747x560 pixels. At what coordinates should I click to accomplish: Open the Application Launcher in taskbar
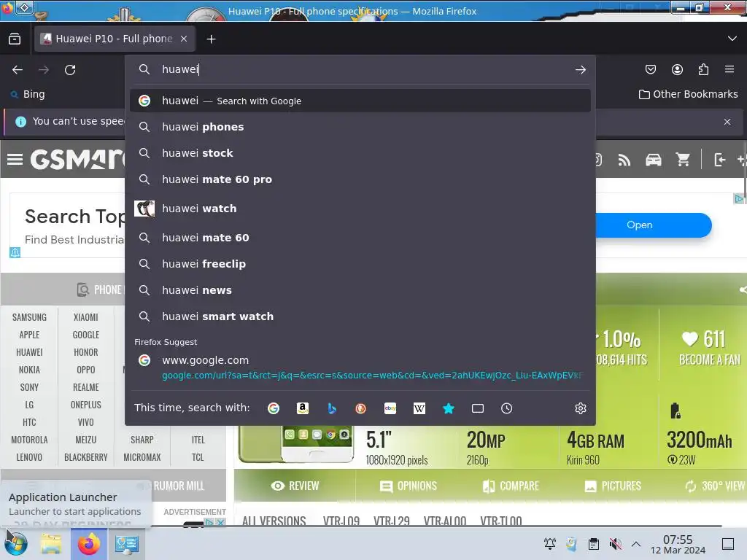pyautogui.click(x=16, y=544)
